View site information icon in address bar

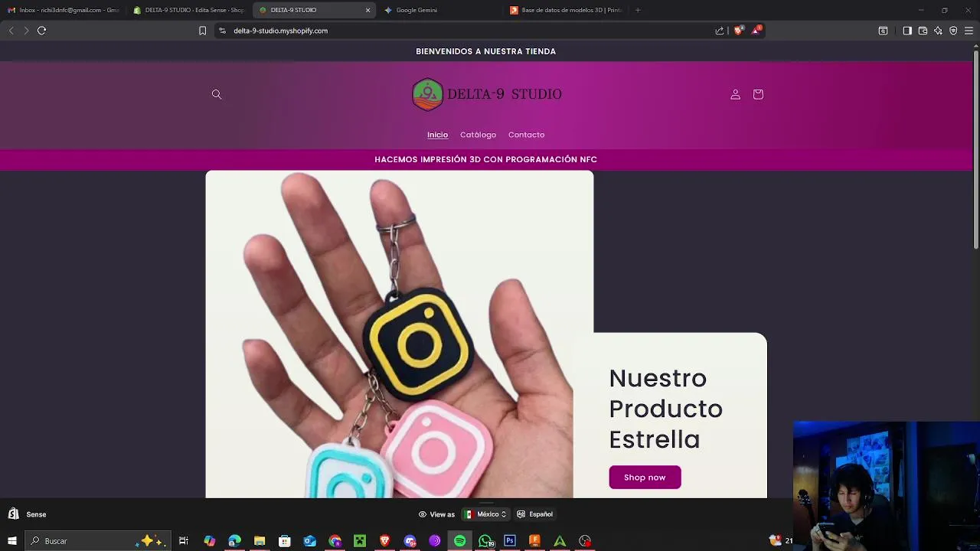point(222,31)
